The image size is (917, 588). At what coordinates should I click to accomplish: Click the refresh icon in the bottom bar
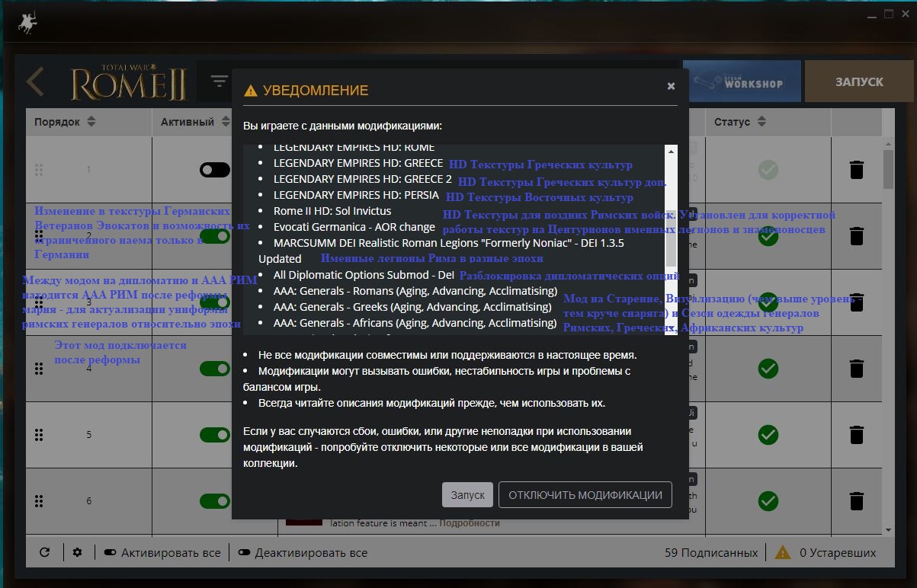(44, 553)
